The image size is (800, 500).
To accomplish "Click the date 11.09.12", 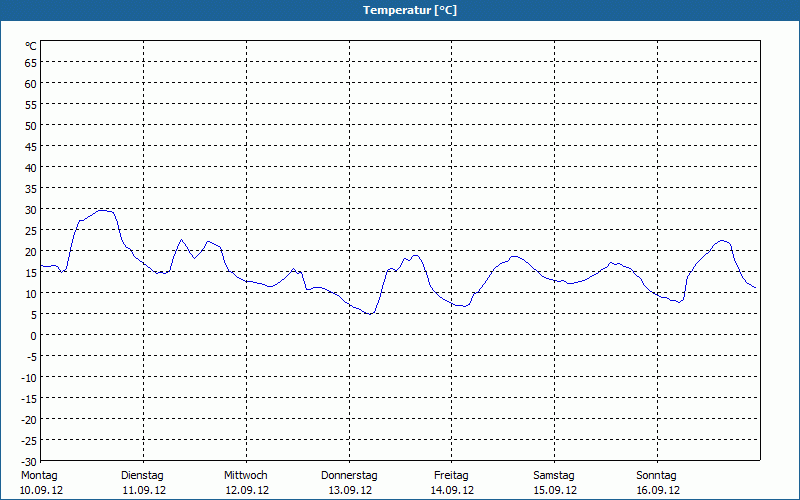I will point(144,490).
